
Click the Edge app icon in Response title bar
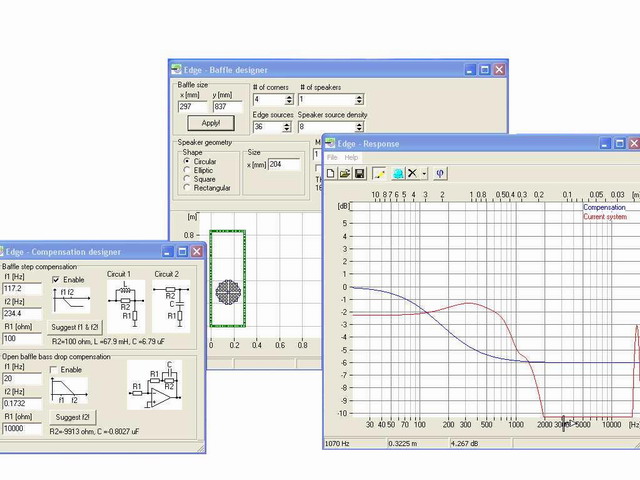click(330, 144)
